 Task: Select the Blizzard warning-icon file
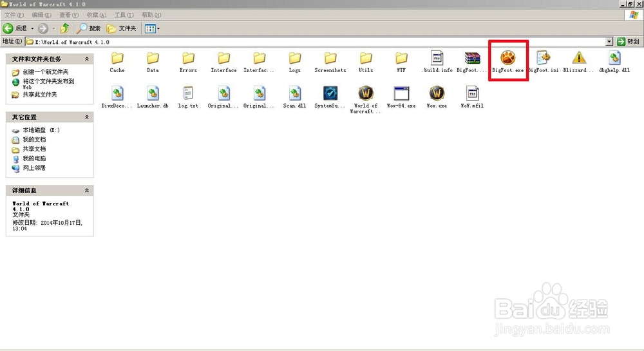(579, 62)
